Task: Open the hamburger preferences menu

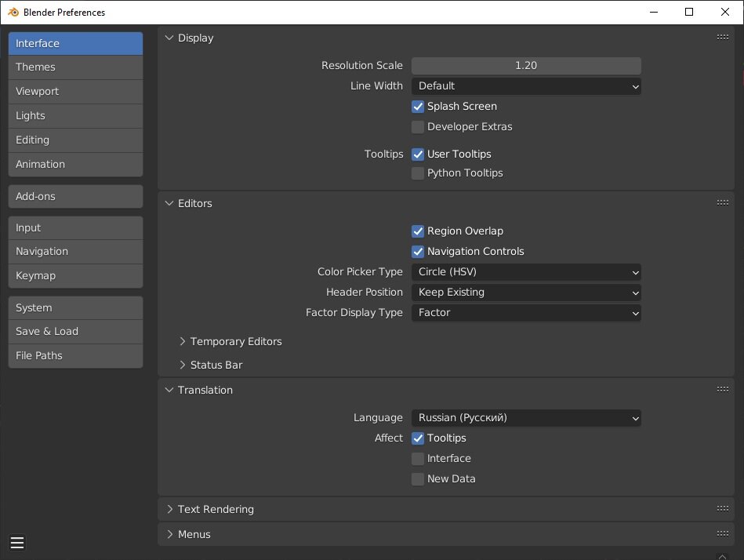Action: coord(17,542)
